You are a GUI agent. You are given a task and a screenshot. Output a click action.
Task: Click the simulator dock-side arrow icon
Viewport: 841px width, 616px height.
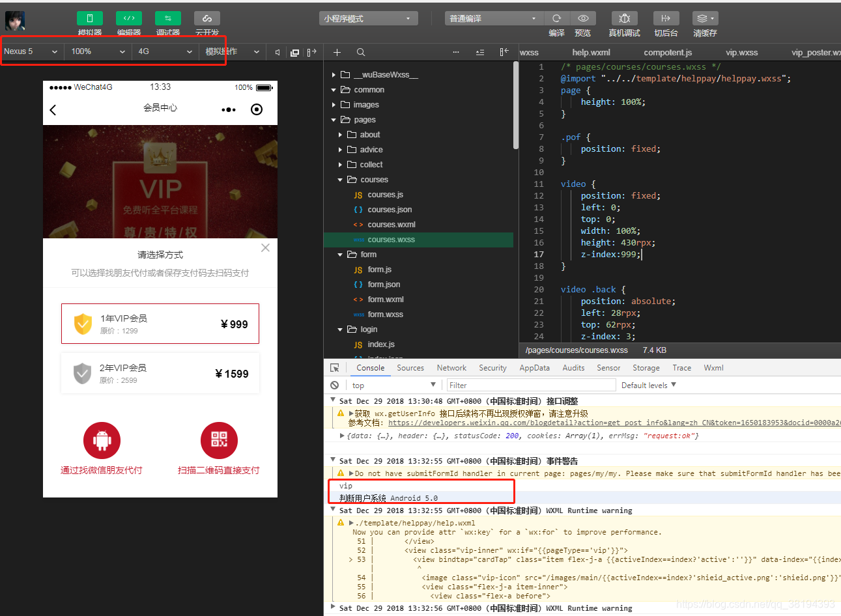[x=312, y=52]
